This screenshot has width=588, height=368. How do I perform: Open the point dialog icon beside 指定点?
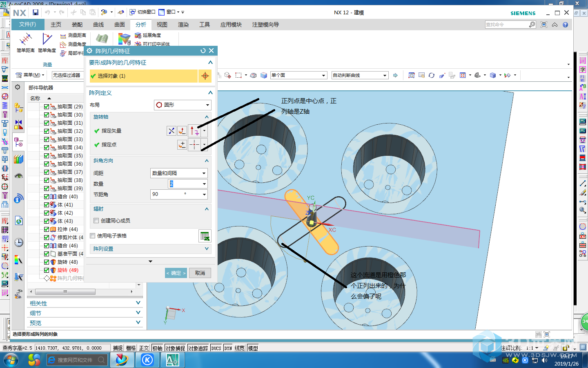coord(182,145)
